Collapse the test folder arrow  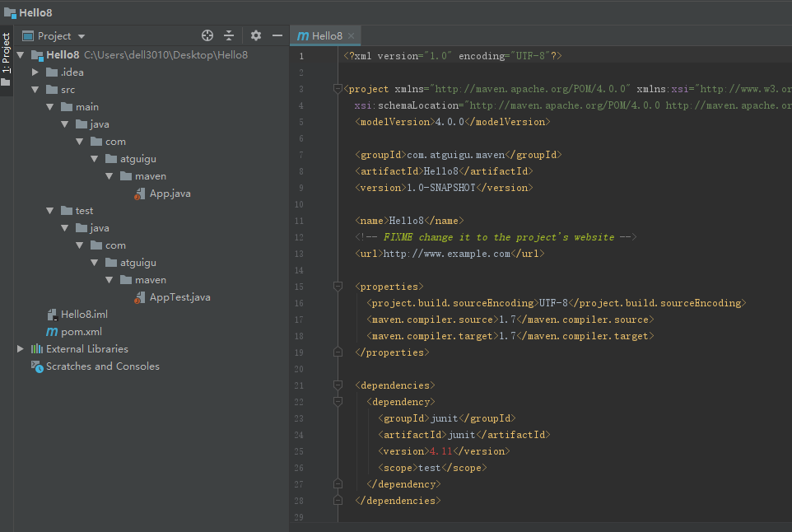coord(50,211)
